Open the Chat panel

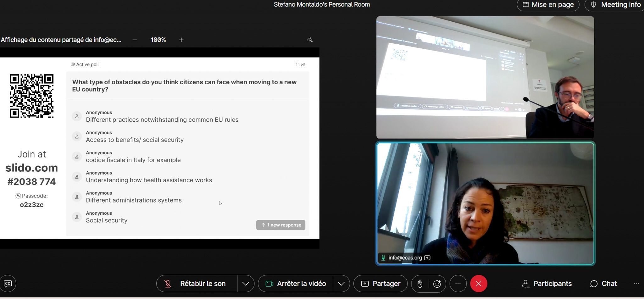coord(603,284)
